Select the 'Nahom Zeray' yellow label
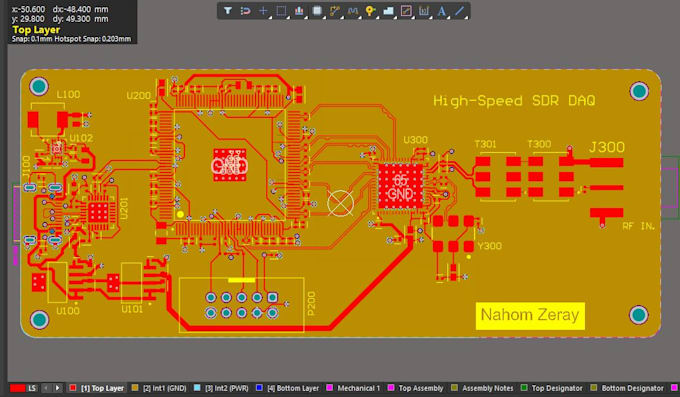The image size is (680, 397). pyautogui.click(x=530, y=315)
